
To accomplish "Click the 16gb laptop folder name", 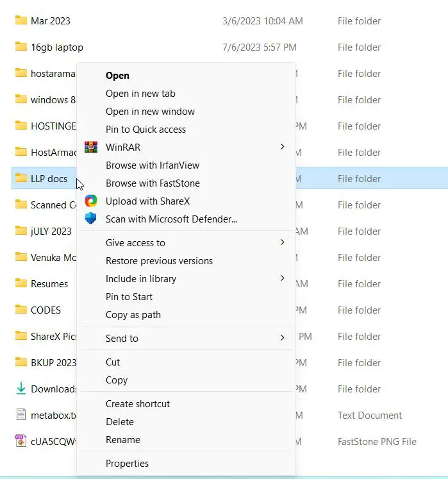I will (57, 47).
